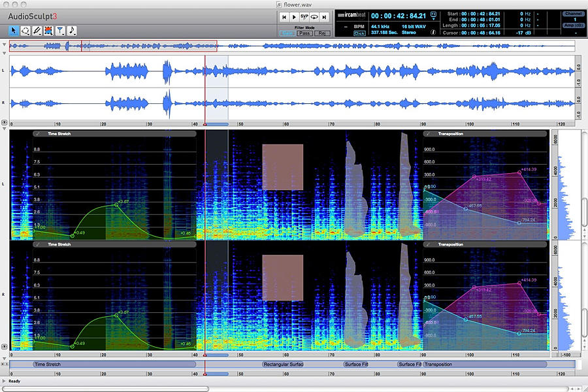588x392 pixels.
Task: Click the vertical scrollbar of left sonogram
Action: [585, 212]
